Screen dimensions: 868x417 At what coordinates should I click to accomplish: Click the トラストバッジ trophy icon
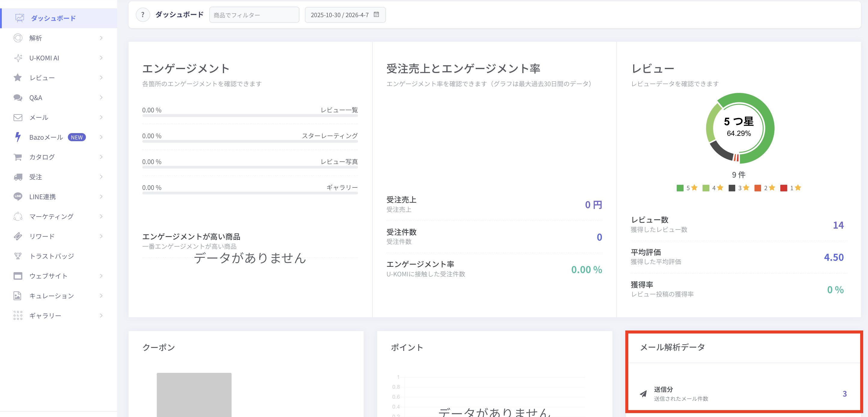tap(18, 256)
